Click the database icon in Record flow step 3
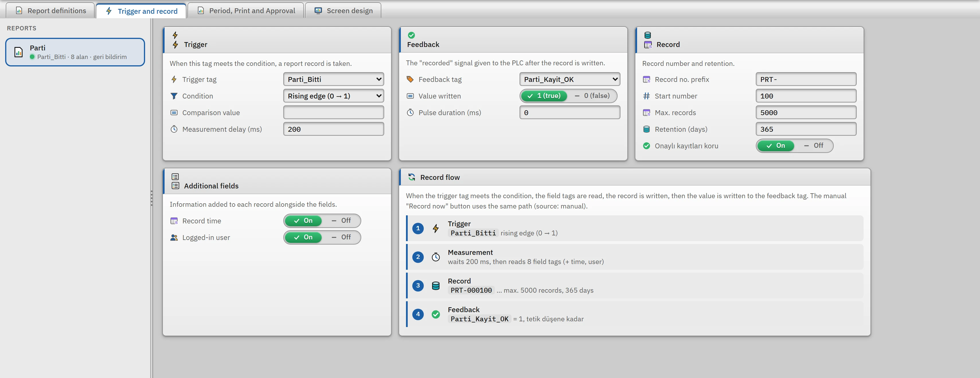 coord(436,286)
